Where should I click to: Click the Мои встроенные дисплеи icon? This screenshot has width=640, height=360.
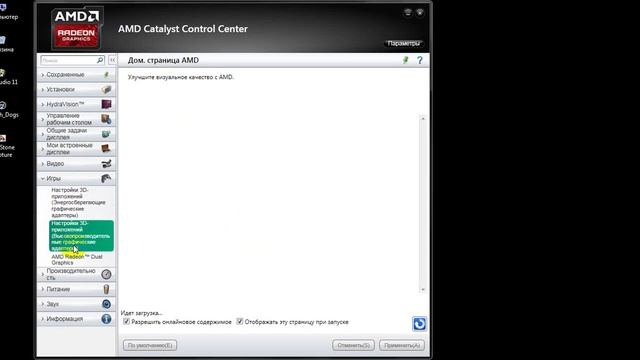pos(106,149)
